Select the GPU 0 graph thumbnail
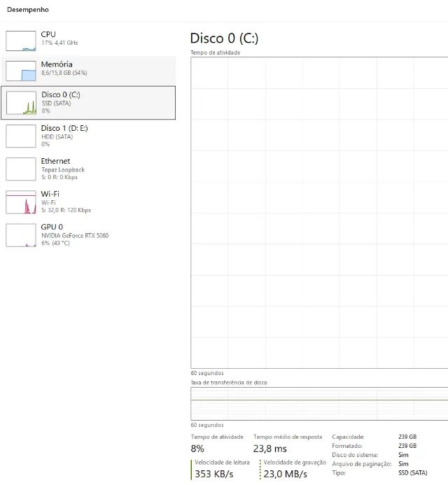The width and height of the screenshot is (448, 485). [x=21, y=235]
